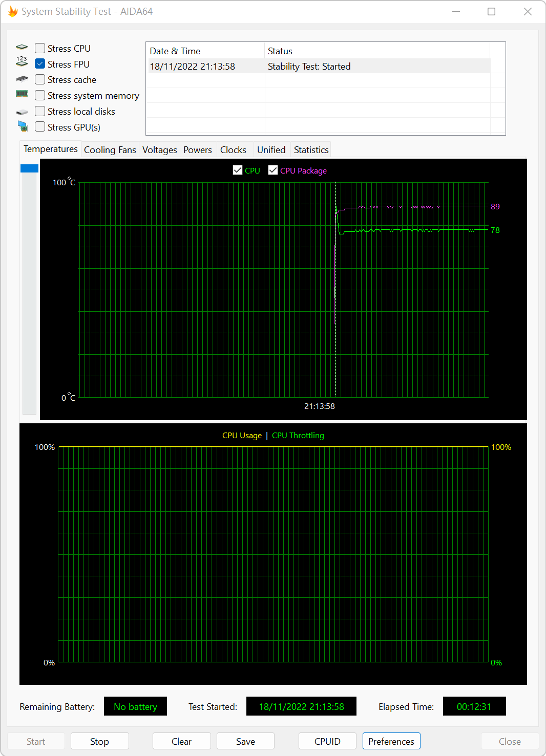The width and height of the screenshot is (546, 756).
Task: Minimize the System Stability Test window
Action: pyautogui.click(x=456, y=11)
